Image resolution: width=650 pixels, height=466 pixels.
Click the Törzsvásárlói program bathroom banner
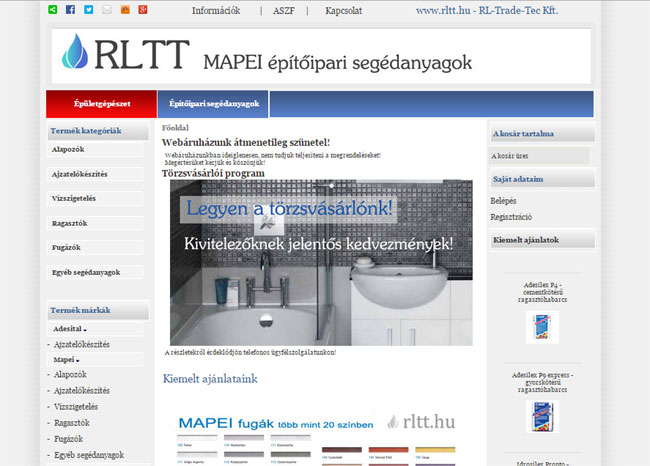321,262
